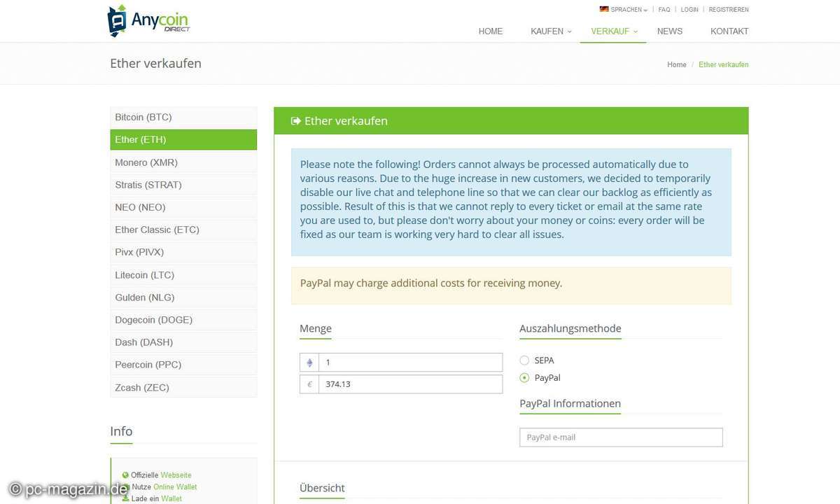Image resolution: width=840 pixels, height=504 pixels.
Task: Click the globe icon next to Offizielle Webseite
Action: click(125, 475)
